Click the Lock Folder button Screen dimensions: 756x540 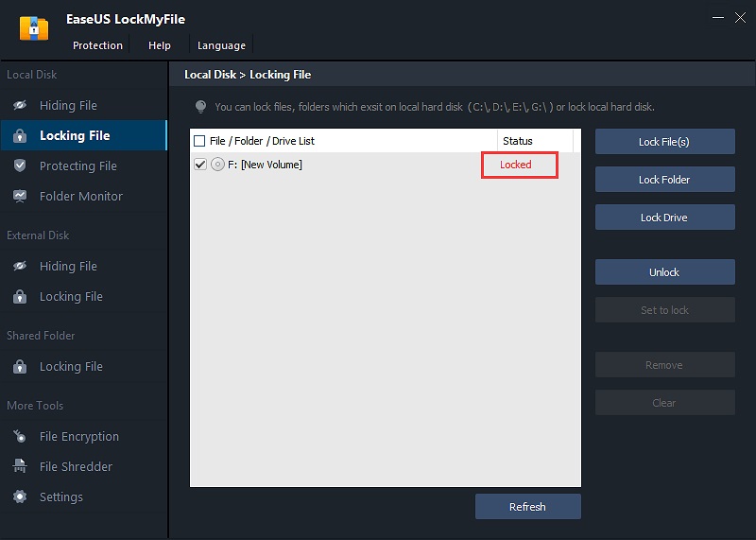click(x=665, y=179)
